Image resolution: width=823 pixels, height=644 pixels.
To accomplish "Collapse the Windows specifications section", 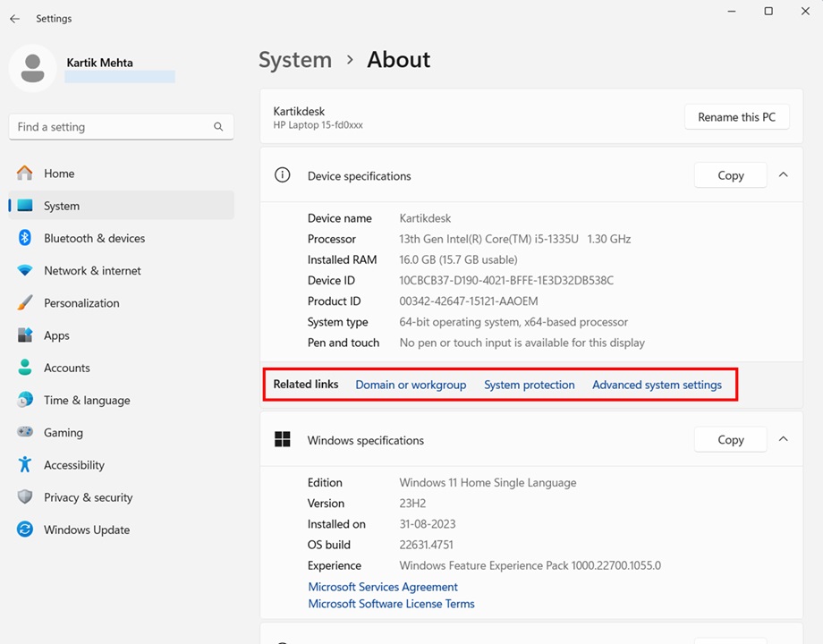I will 783,439.
